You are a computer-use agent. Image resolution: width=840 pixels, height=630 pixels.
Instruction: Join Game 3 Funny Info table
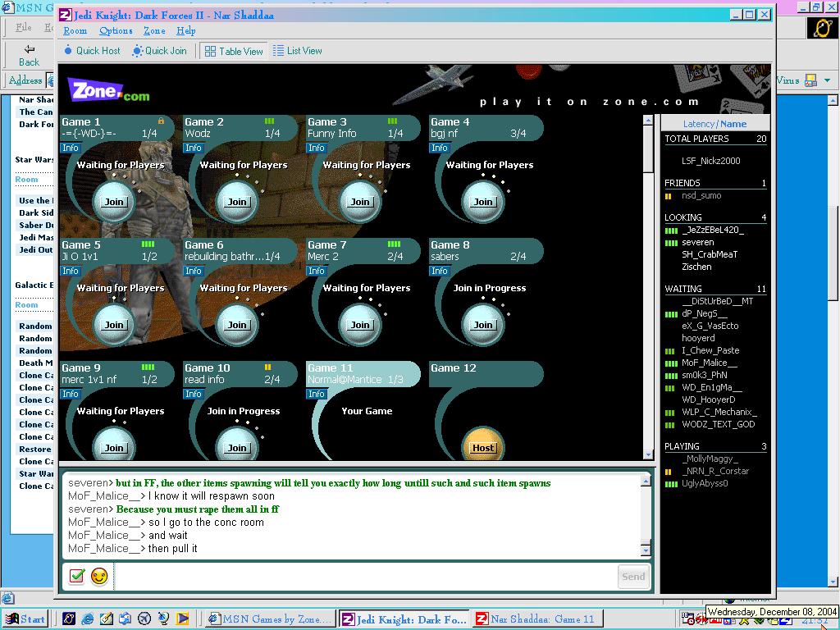point(360,202)
